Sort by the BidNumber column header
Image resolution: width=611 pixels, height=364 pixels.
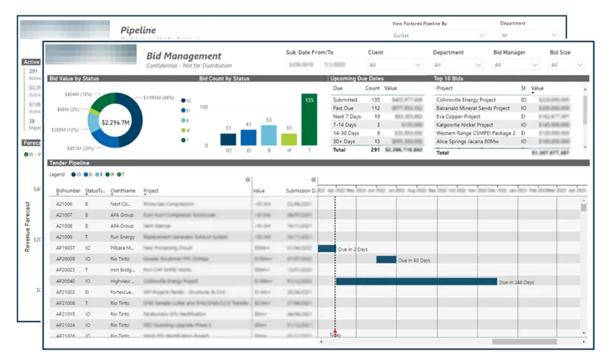(x=68, y=191)
